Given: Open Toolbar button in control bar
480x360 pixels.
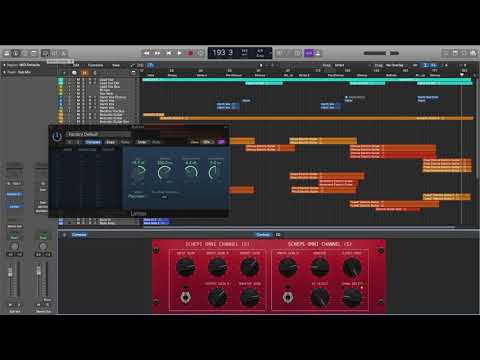Looking at the screenshot, I should (x=34, y=53).
